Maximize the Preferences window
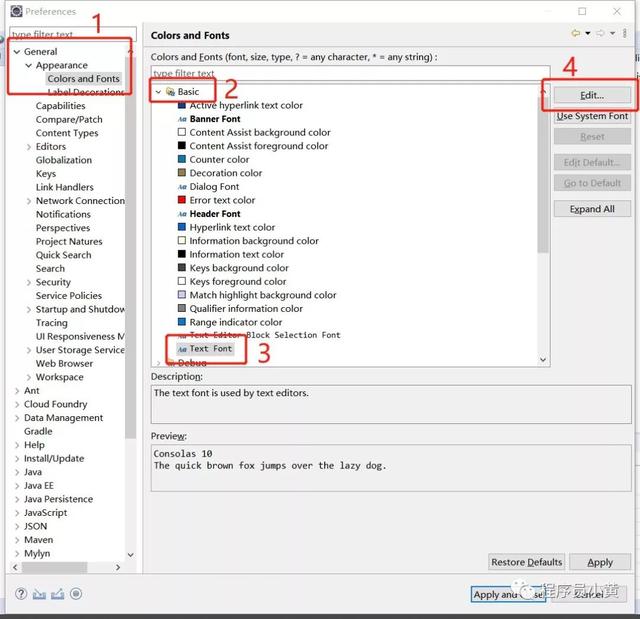The image size is (640, 619). tap(582, 11)
